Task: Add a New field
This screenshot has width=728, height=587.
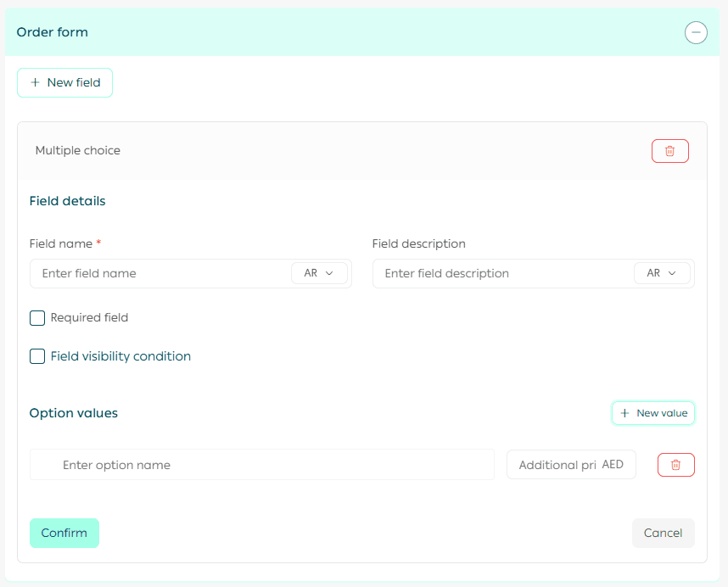Action: pos(65,83)
